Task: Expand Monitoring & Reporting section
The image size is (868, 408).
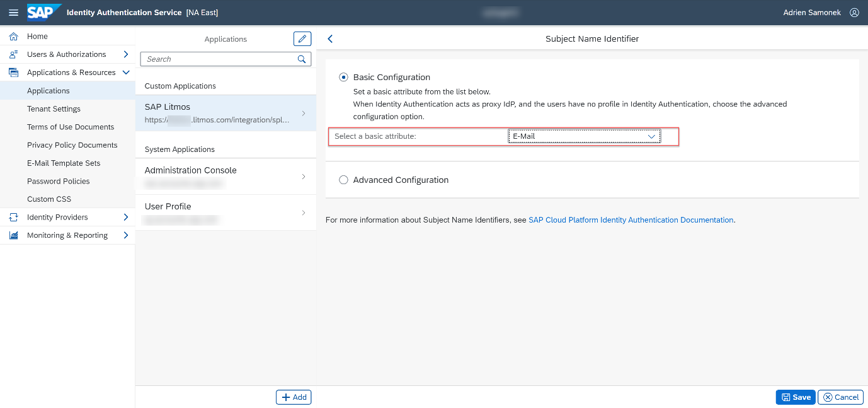Action: 126,235
